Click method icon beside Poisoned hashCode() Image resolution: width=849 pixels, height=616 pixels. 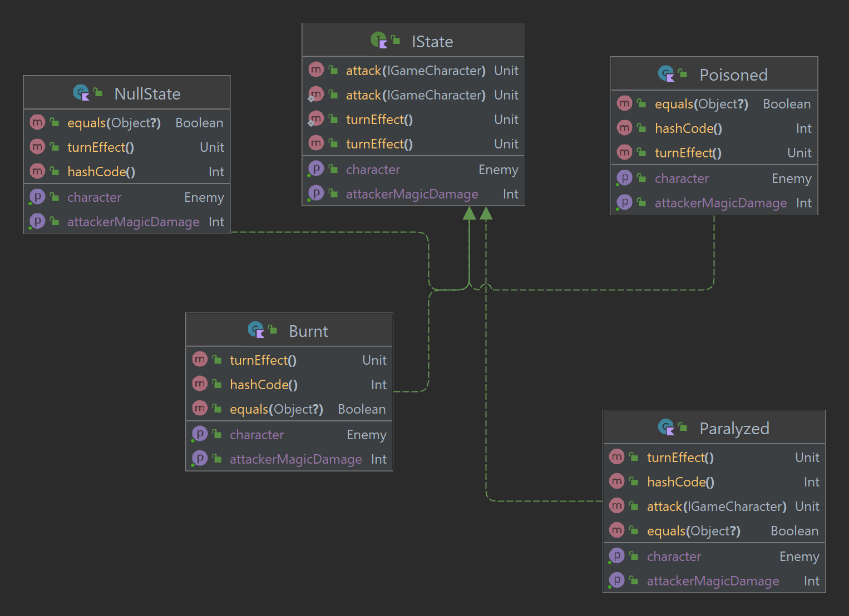tap(625, 127)
